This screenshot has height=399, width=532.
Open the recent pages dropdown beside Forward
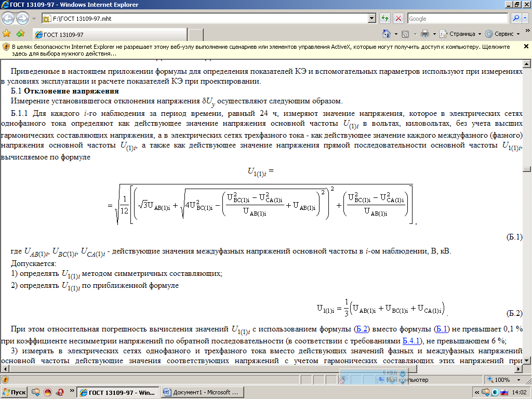[x=34, y=19]
